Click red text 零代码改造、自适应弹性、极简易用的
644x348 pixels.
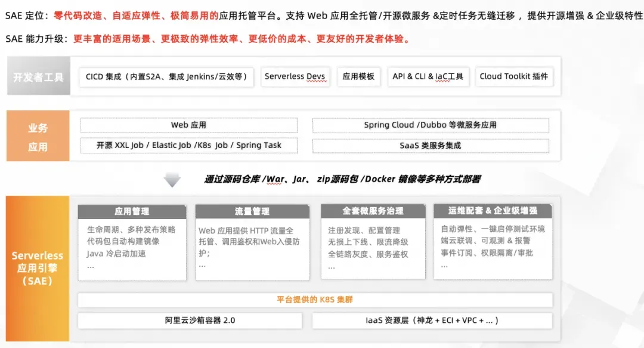(136, 16)
